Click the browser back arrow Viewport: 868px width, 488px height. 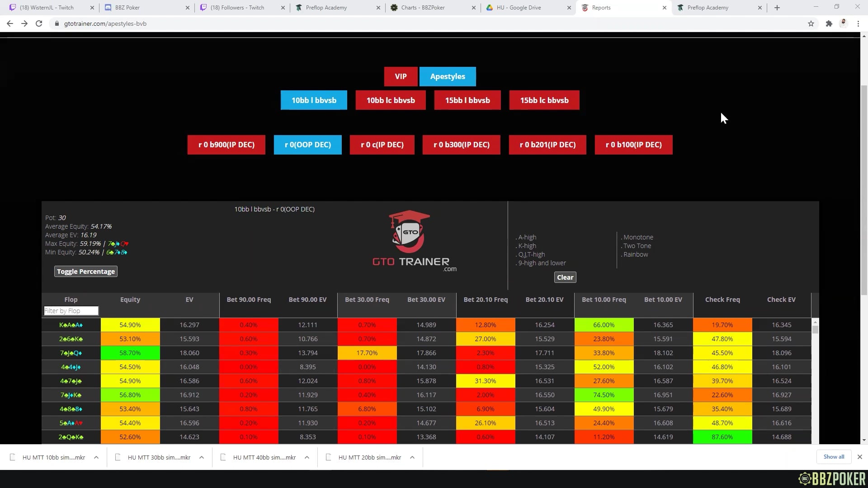tap(10, 23)
